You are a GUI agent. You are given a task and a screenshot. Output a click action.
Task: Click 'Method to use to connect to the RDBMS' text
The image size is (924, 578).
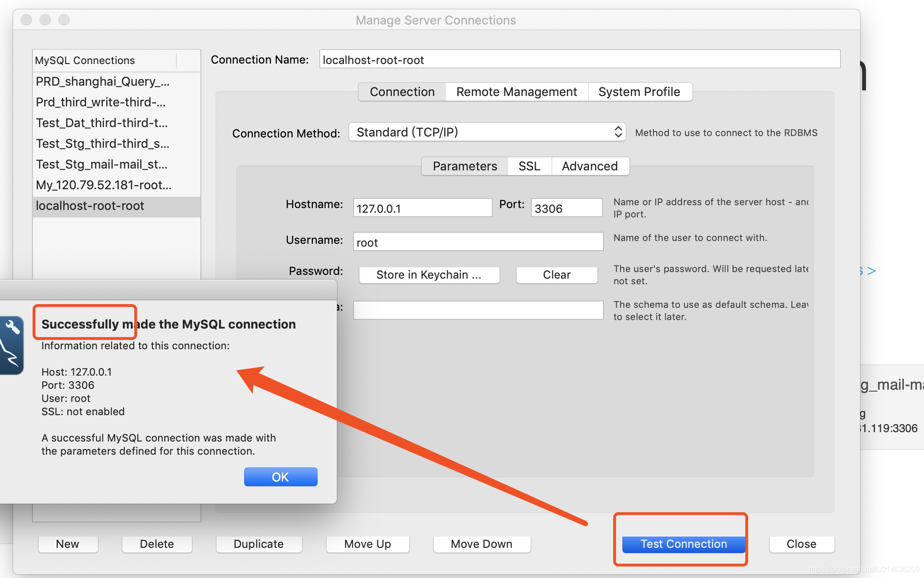point(726,133)
